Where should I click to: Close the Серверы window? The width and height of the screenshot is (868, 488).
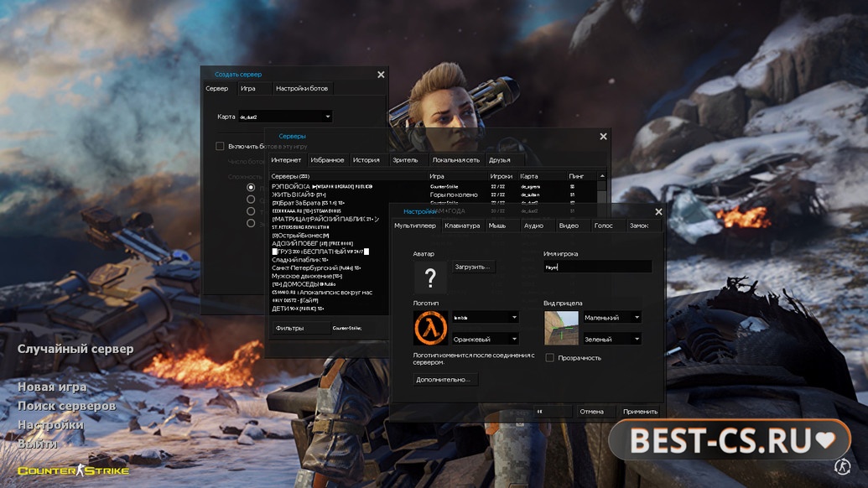coord(603,136)
